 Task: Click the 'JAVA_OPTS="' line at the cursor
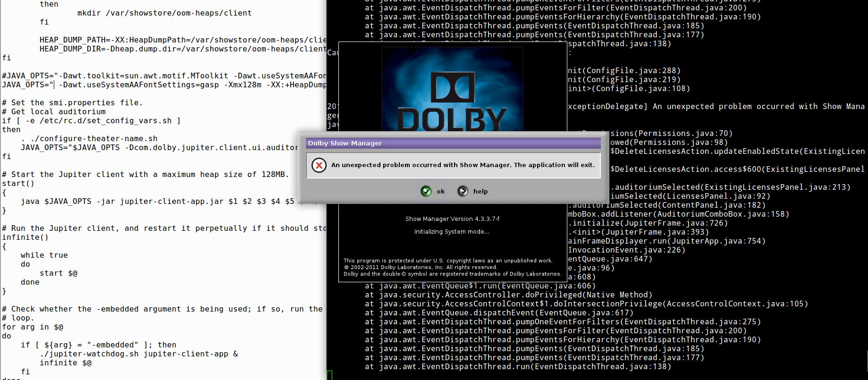164,85
